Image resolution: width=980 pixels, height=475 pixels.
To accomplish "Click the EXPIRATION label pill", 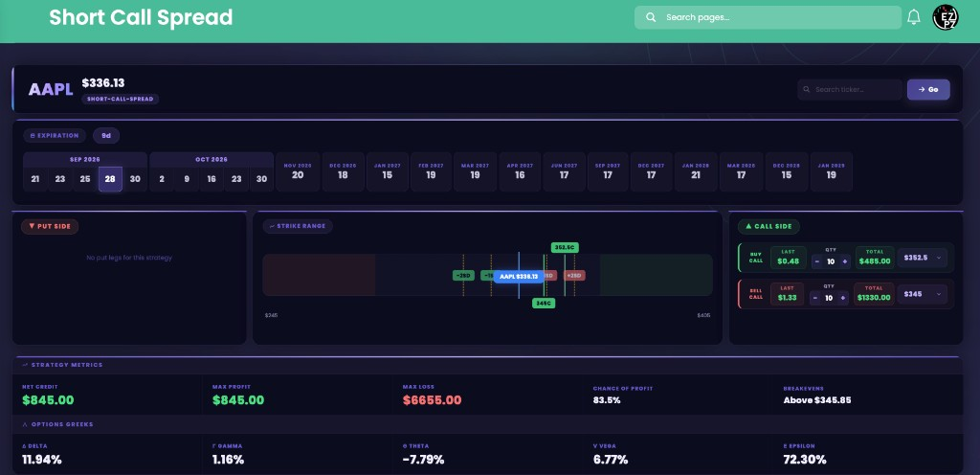I will (55, 135).
